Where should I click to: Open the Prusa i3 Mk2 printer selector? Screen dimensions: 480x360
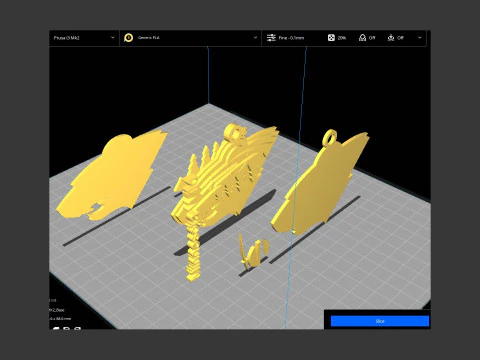[x=84, y=38]
